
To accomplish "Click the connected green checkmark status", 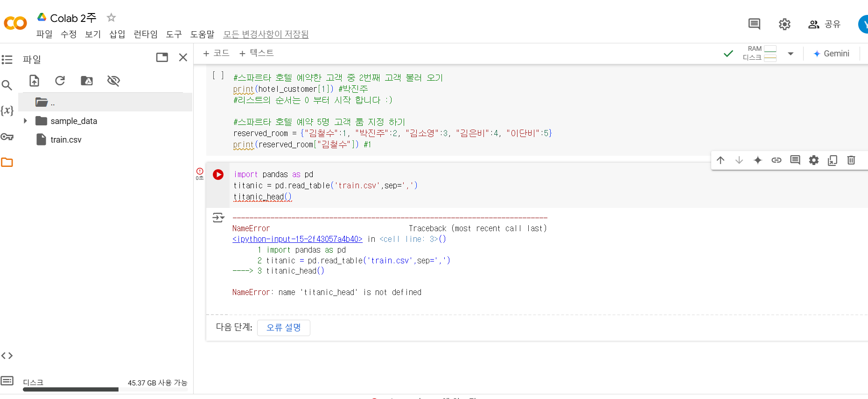I will point(728,54).
